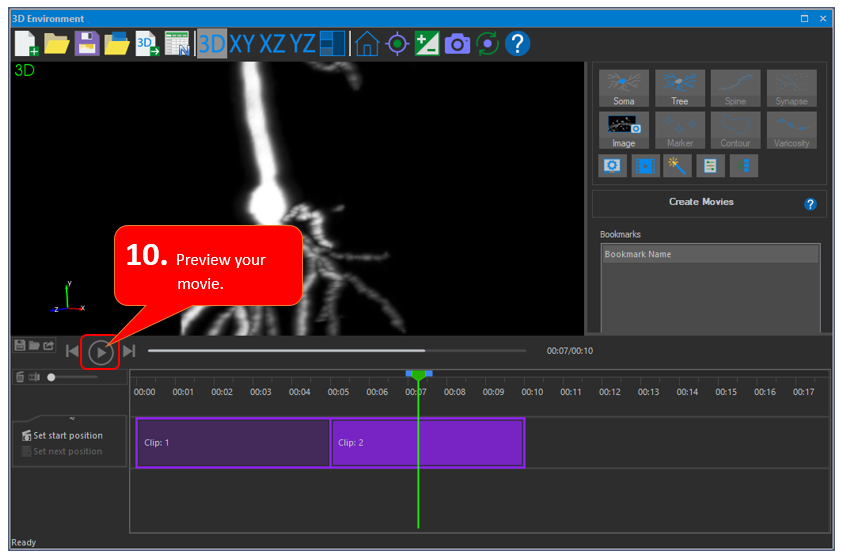Open help for Create Movies panel
Image resolution: width=841 pixels, height=558 pixels.
click(x=810, y=204)
